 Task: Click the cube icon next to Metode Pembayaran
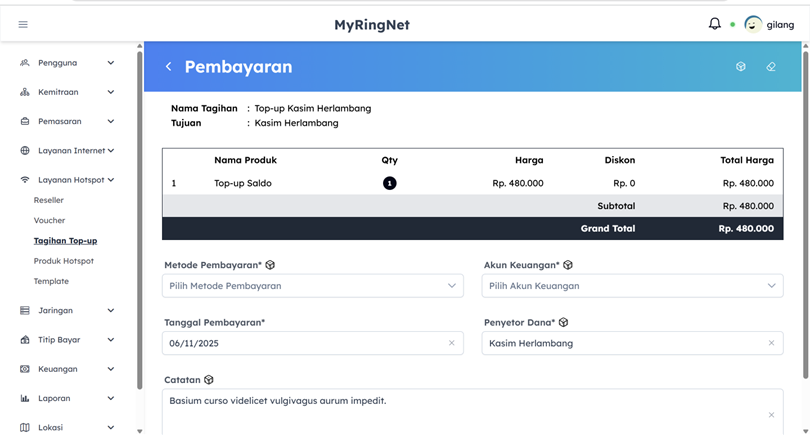coord(270,265)
